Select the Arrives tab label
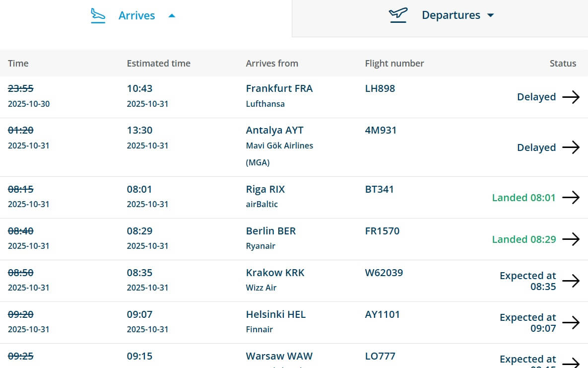The image size is (588, 368). 136,16
